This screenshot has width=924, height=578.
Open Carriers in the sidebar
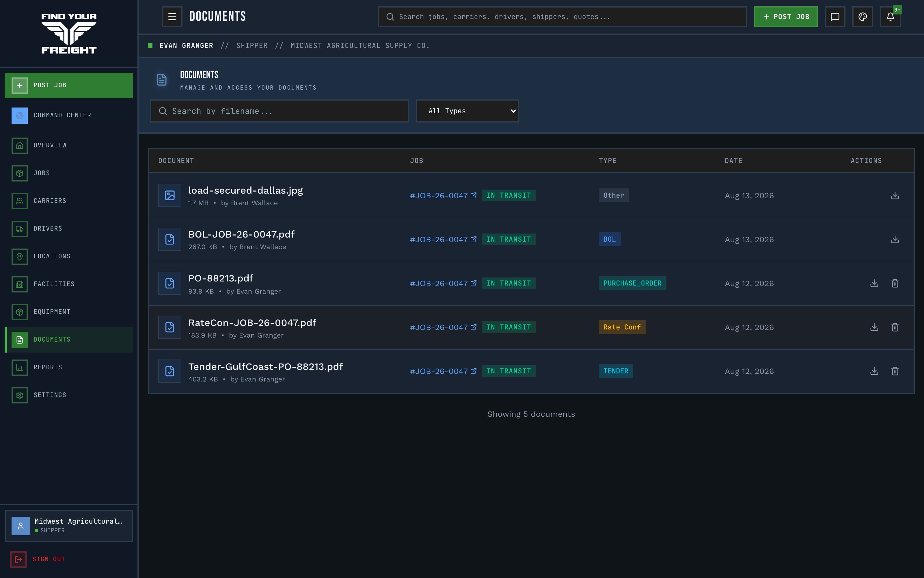(69, 201)
